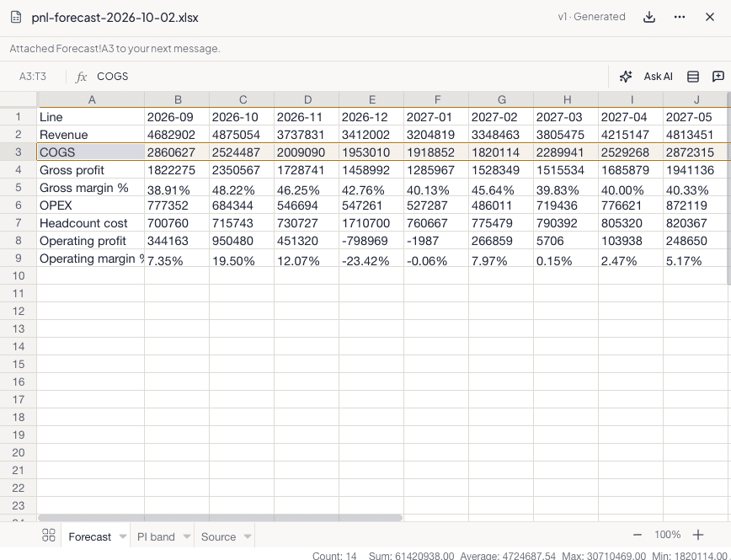Select the Revenue cell in column A
This screenshot has width=731, height=560.
[x=91, y=135]
